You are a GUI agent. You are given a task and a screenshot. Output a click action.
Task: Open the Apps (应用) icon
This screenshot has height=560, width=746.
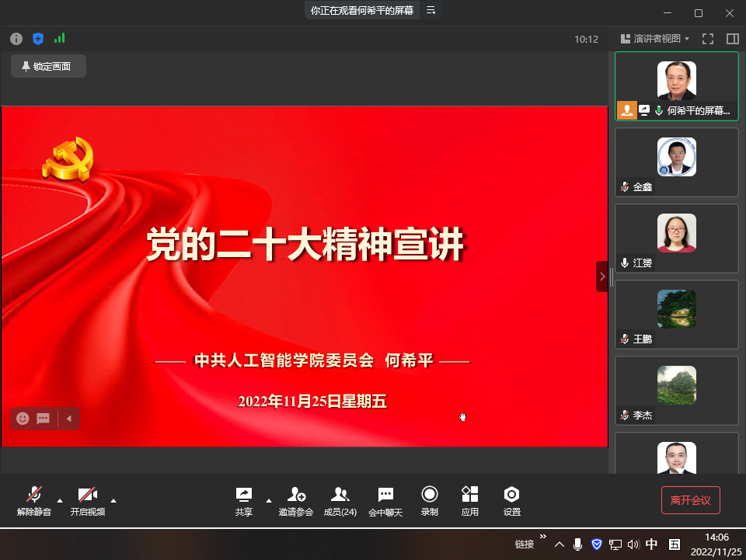click(469, 501)
